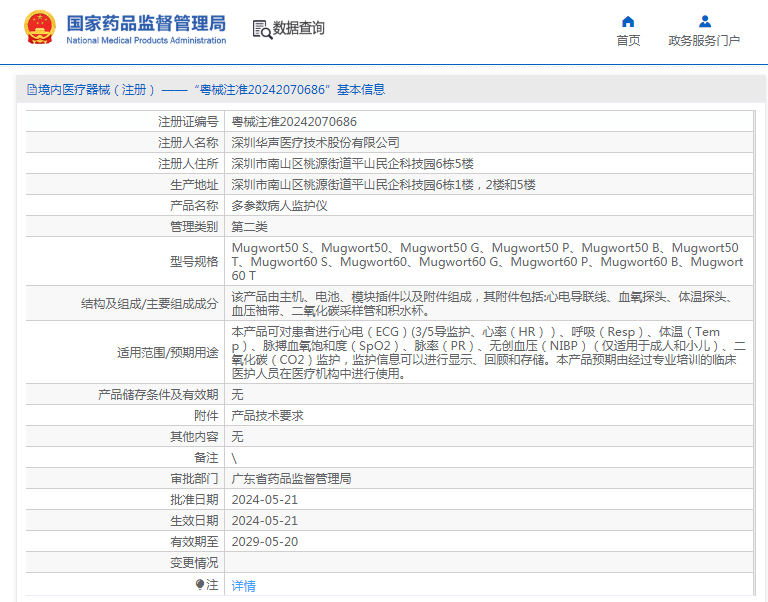Click the 产品名称 row label
768x602 pixels.
pyautogui.click(x=194, y=206)
